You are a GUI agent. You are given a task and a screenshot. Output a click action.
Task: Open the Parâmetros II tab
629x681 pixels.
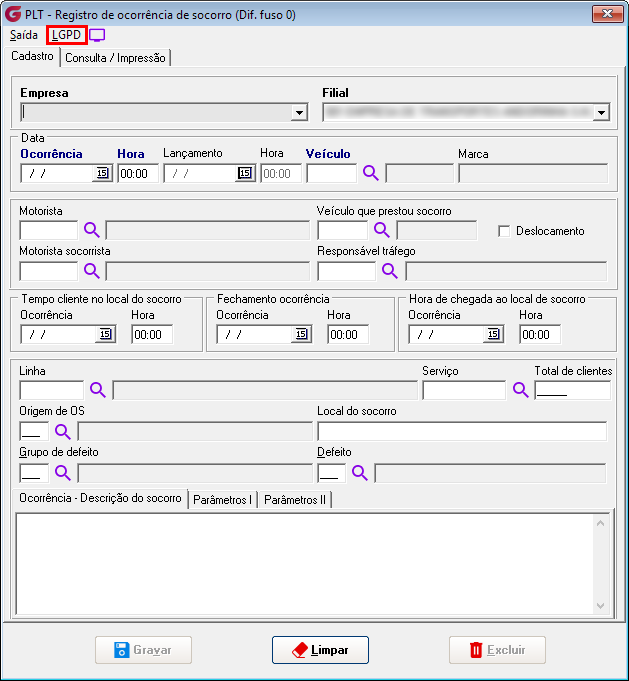point(295,500)
